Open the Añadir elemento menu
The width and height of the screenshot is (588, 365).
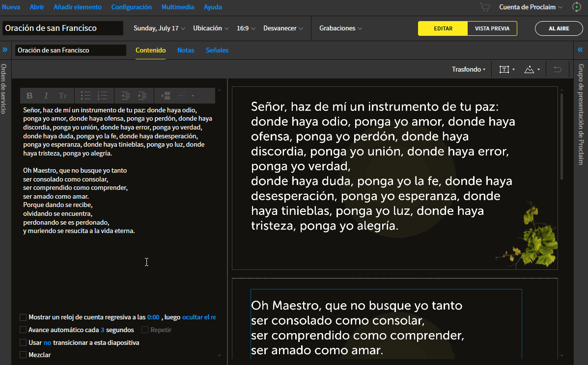(78, 7)
